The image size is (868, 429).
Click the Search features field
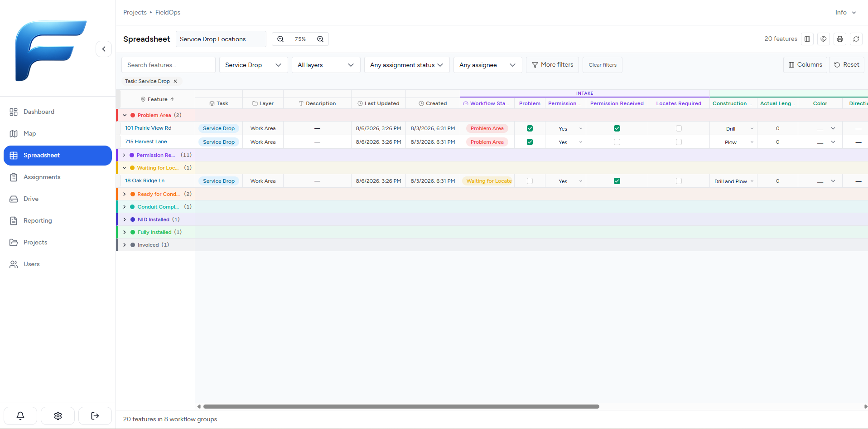(x=169, y=65)
